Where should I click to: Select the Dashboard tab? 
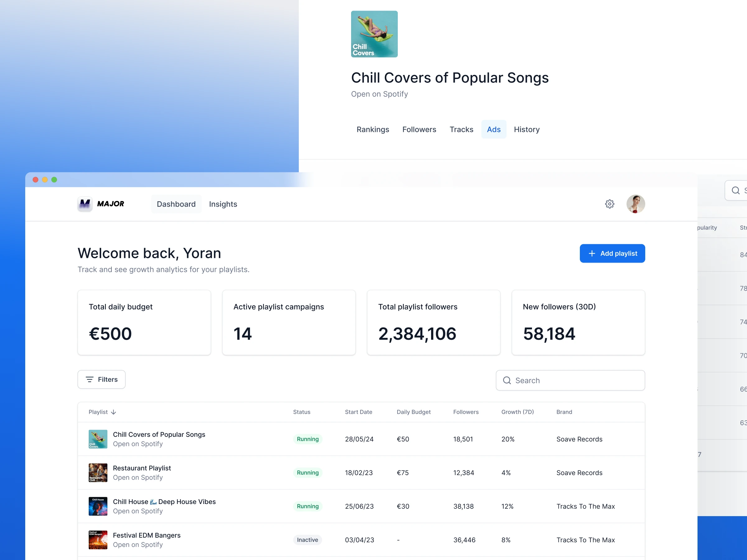coord(176,204)
